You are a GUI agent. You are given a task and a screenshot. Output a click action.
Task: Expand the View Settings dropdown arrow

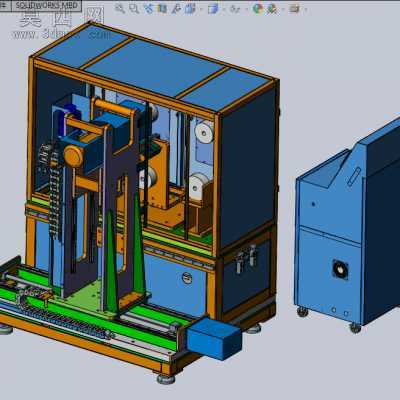click(306, 9)
